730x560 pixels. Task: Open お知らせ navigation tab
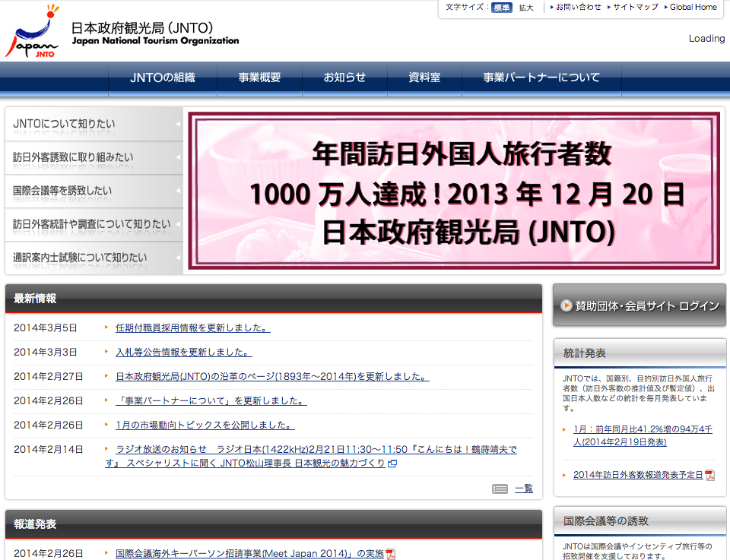(x=344, y=78)
